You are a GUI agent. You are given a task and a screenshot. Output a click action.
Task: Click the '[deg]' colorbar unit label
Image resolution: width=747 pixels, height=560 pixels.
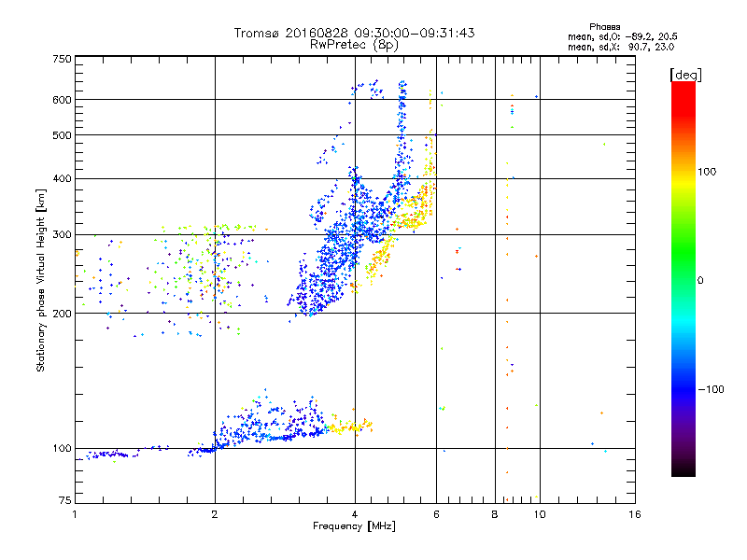685,75
